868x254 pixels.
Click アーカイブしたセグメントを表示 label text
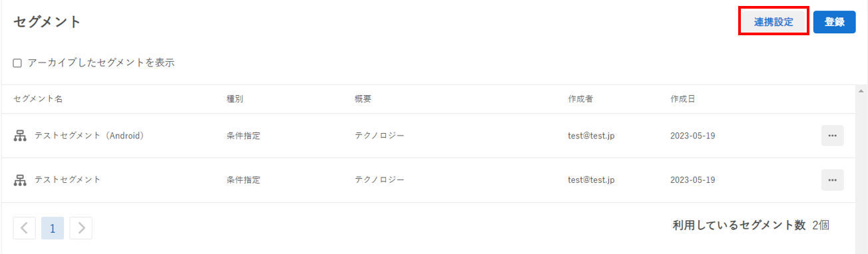point(101,63)
